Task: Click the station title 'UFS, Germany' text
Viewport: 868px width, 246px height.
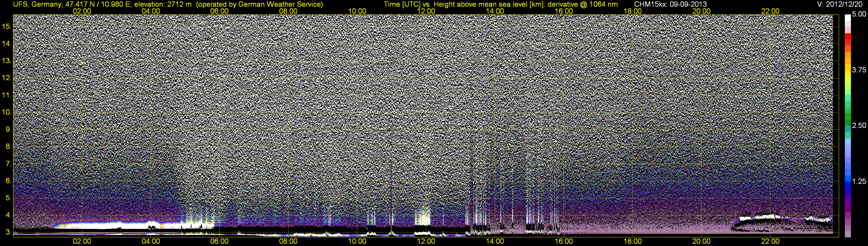Action: pyautogui.click(x=37, y=4)
